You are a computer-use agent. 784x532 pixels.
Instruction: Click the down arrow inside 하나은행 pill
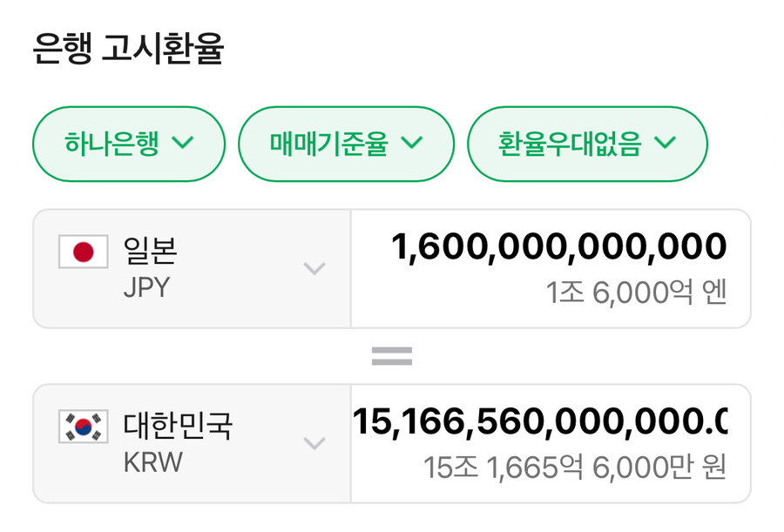(183, 144)
